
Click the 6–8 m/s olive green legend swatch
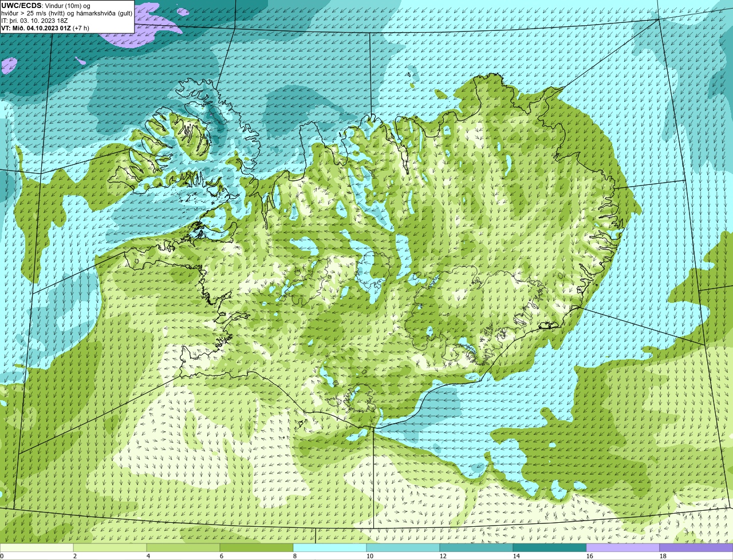pyautogui.click(x=257, y=548)
